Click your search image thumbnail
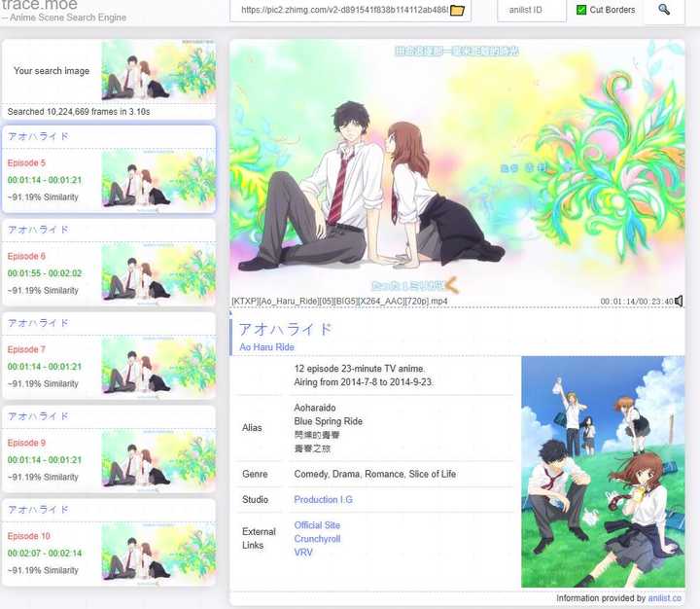Screen dimensions: 700x609 pyautogui.click(x=158, y=71)
